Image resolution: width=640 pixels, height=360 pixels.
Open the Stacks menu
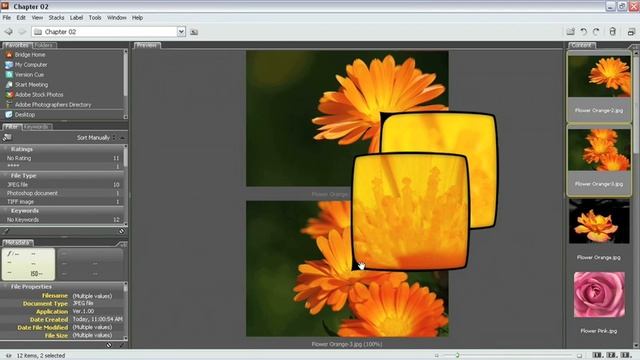(56, 18)
